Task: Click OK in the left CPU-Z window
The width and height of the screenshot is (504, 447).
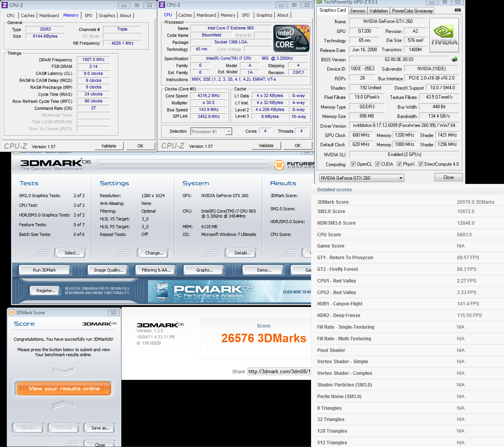Action: (x=141, y=146)
